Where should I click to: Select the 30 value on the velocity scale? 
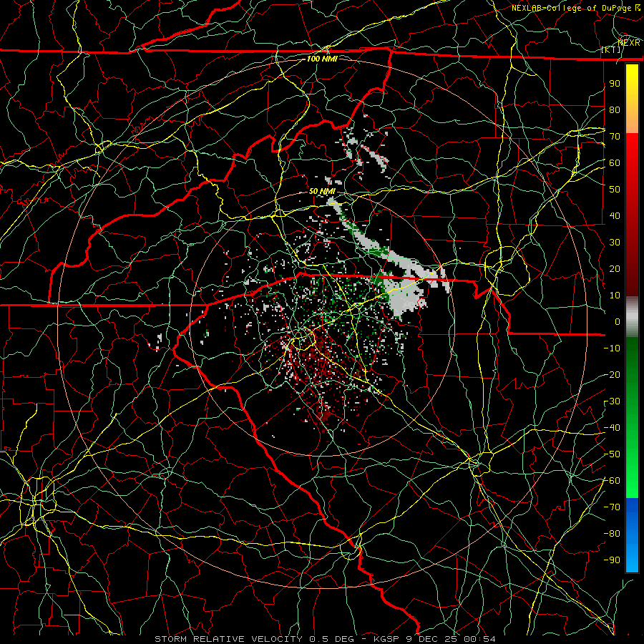(x=615, y=243)
